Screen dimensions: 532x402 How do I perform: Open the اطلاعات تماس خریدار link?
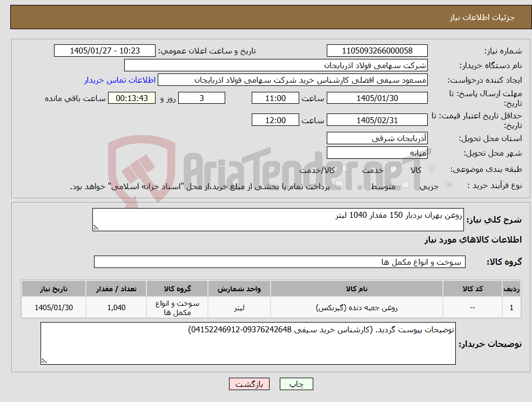[x=120, y=80]
